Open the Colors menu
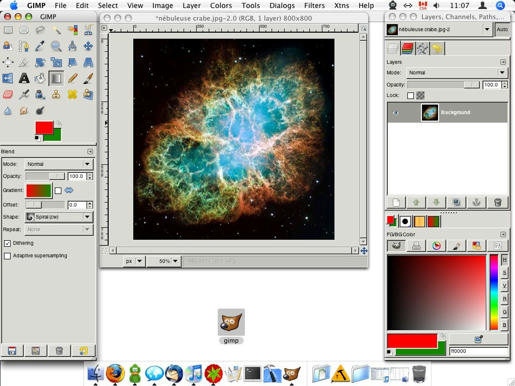515x386 pixels. point(221,5)
